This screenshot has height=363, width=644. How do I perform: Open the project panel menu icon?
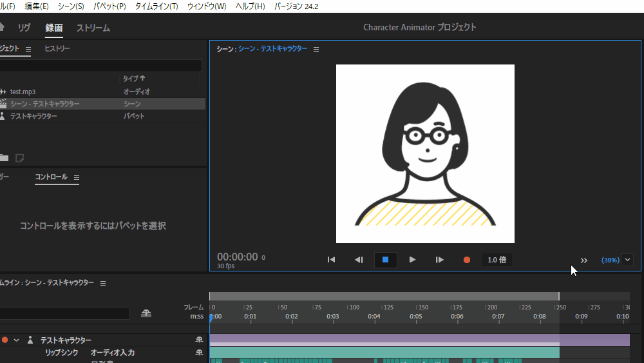click(x=28, y=50)
